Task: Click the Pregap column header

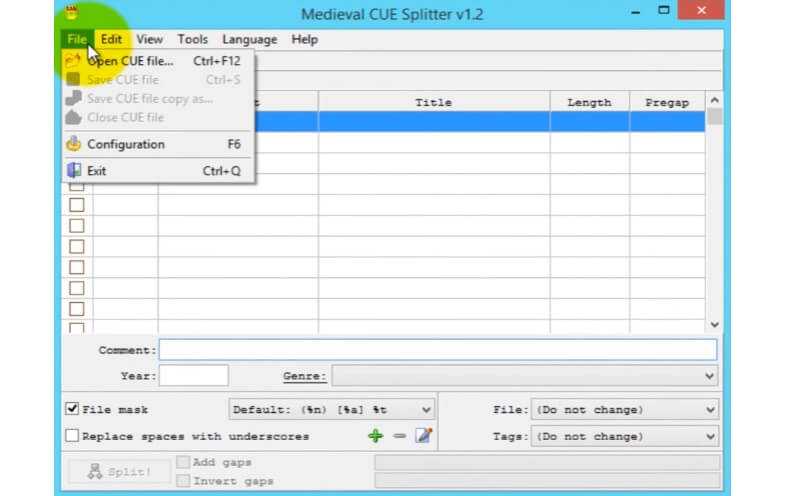Action: [x=667, y=102]
